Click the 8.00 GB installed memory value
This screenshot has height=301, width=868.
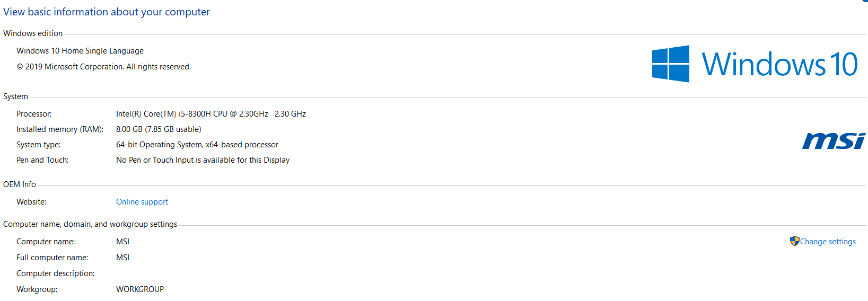pyautogui.click(x=159, y=129)
